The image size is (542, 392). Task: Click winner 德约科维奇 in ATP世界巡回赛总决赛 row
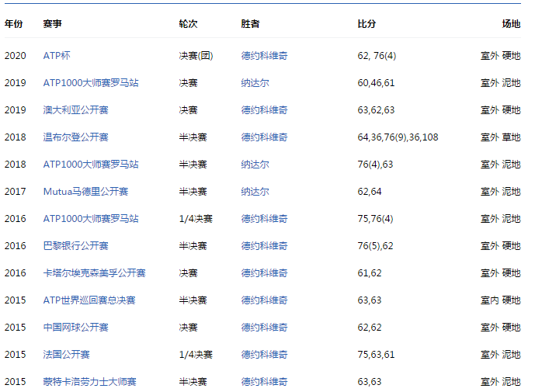pyautogui.click(x=265, y=300)
